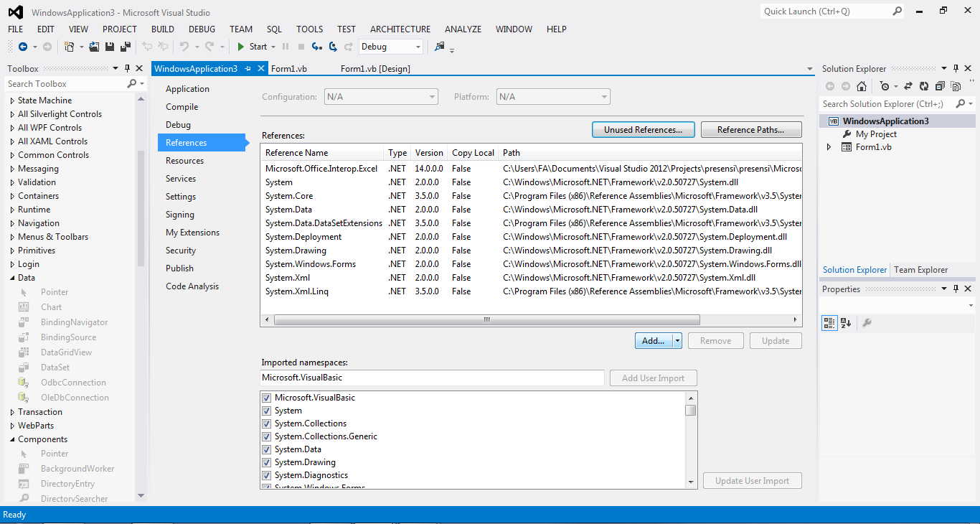Refresh the Solution Explorer
This screenshot has width=980, height=524.
924,85
